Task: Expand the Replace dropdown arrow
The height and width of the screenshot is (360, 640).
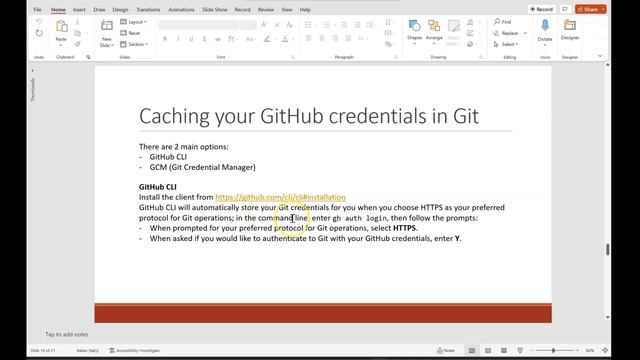Action: [525, 33]
